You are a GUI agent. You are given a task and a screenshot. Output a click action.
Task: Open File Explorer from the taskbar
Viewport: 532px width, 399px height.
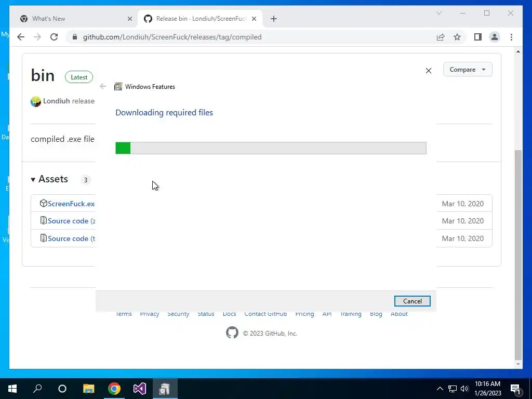click(x=88, y=389)
